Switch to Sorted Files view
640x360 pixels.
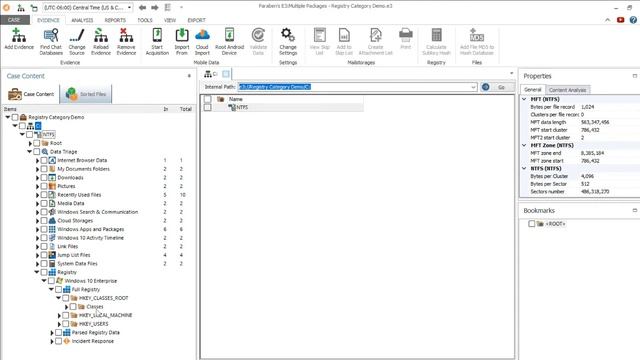point(86,94)
